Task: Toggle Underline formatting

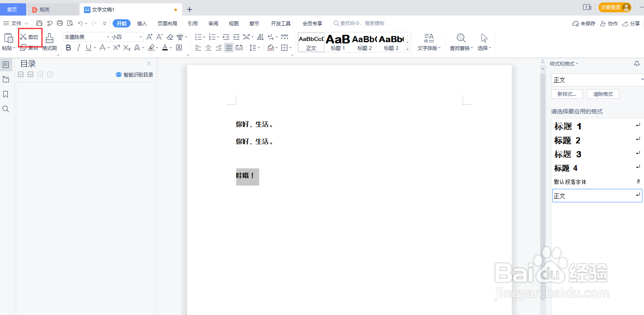Action: coord(88,48)
